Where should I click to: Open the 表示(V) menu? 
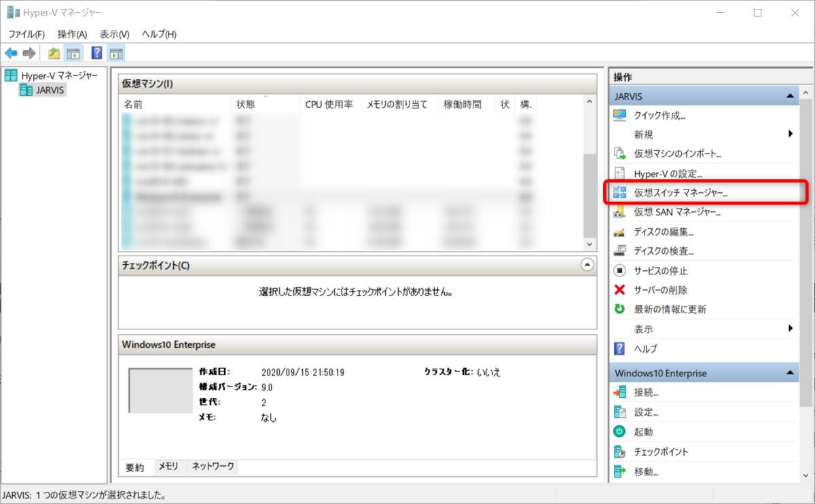click(114, 34)
